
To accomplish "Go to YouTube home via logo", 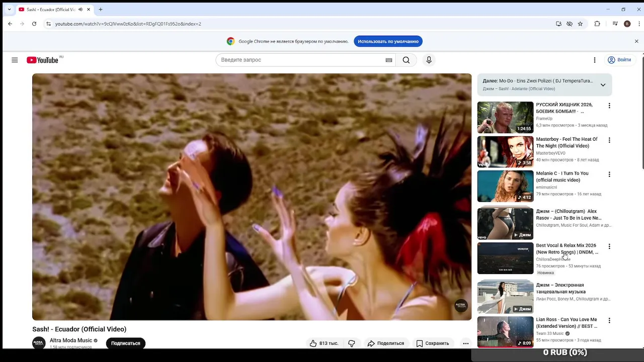I will (x=43, y=60).
